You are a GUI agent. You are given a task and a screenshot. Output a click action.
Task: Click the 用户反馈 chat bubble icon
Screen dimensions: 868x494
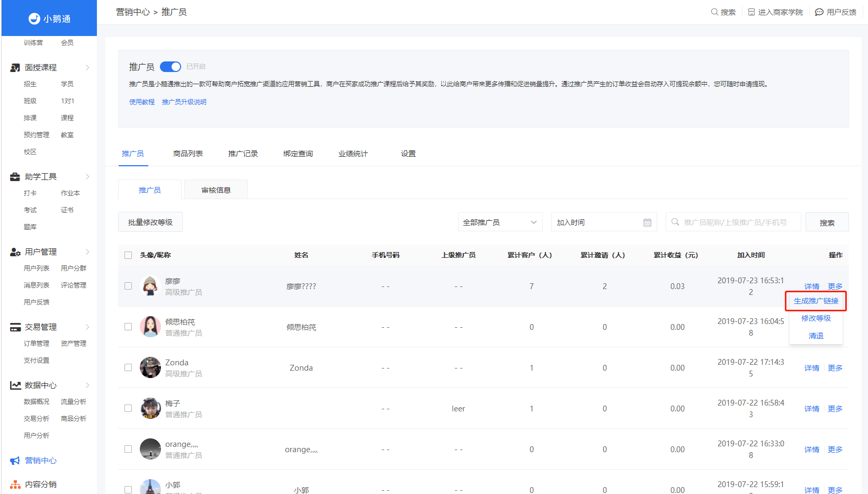pyautogui.click(x=819, y=12)
